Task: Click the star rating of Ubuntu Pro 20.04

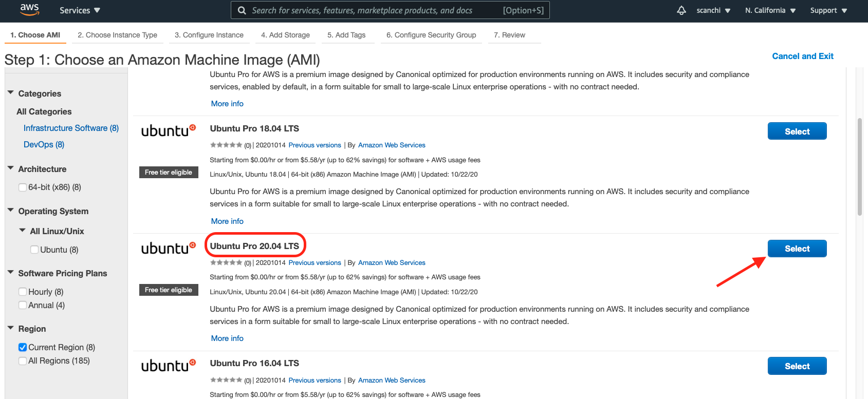Action: [x=226, y=262]
